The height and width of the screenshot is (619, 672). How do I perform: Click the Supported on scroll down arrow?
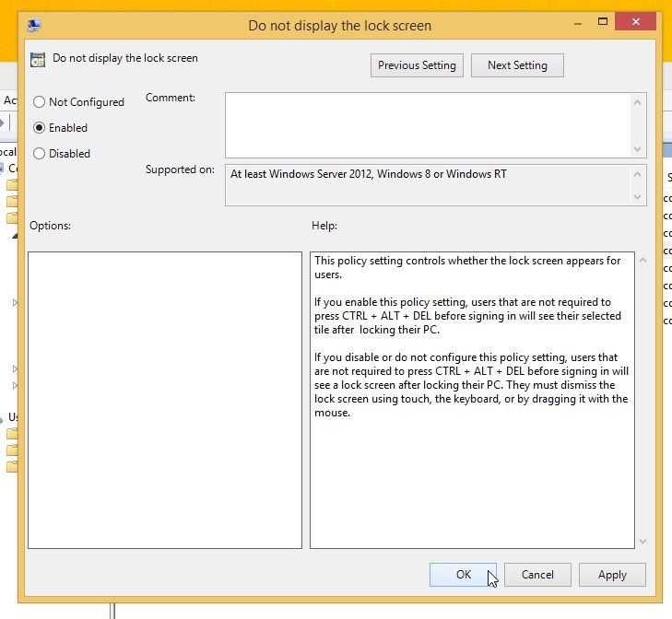637,196
